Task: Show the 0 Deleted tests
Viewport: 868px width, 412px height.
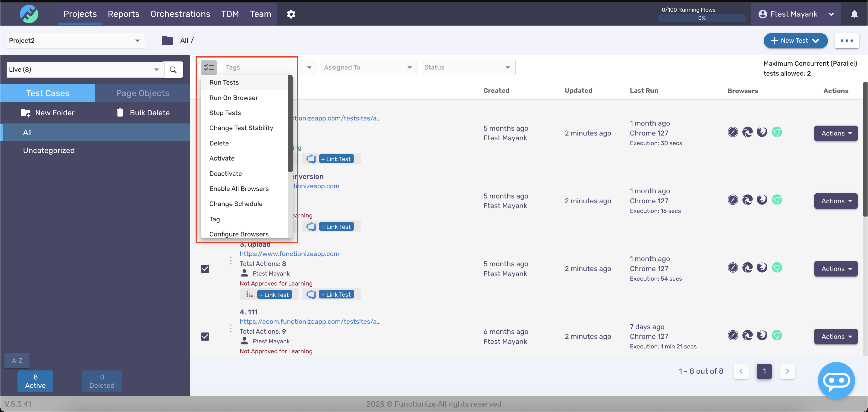Action: point(102,381)
